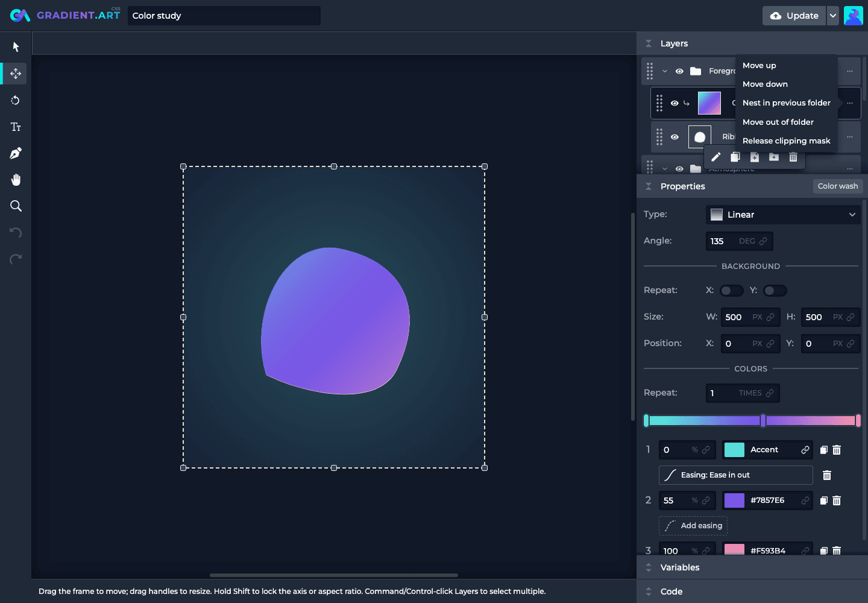The height and width of the screenshot is (603, 868).
Task: Delete layer using the layer toolbar trash icon
Action: click(x=793, y=157)
